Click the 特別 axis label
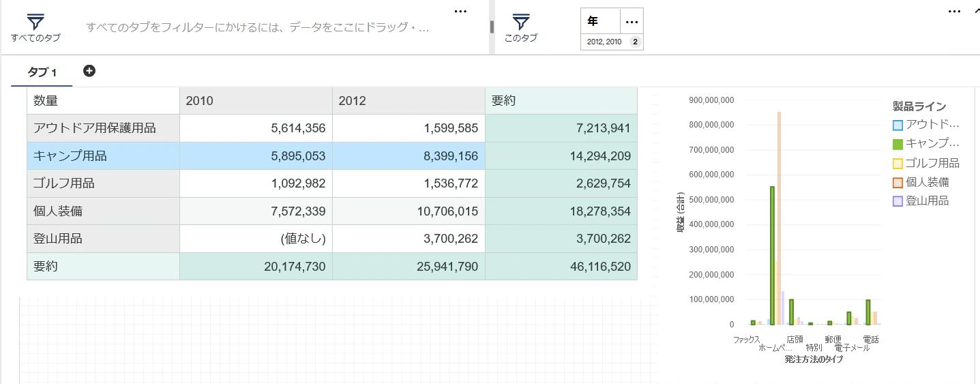This screenshot has height=384, width=980. pos(814,348)
